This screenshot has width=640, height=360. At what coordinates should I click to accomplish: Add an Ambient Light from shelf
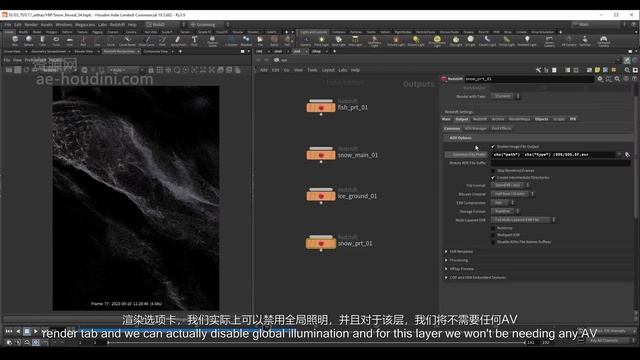tap(527, 40)
